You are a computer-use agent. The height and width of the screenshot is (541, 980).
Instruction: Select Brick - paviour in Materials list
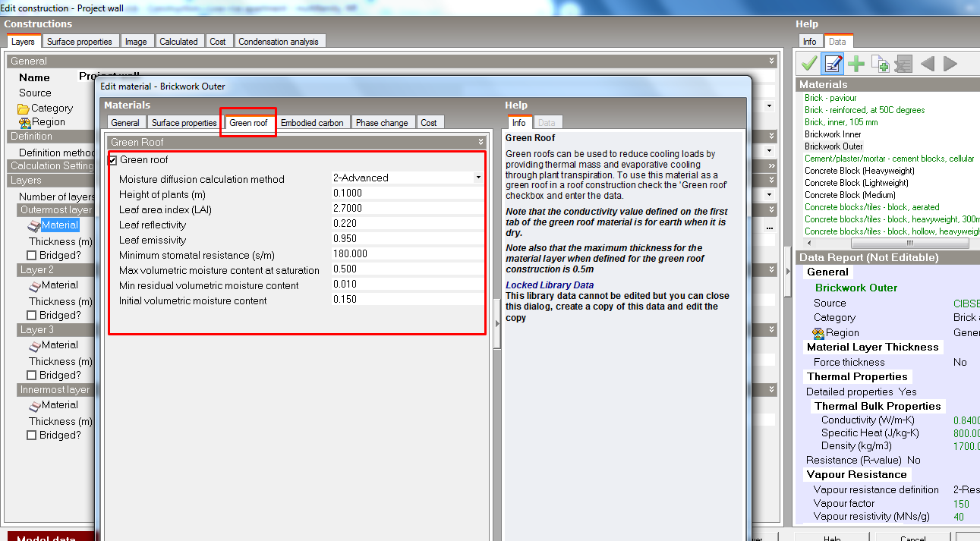click(830, 98)
